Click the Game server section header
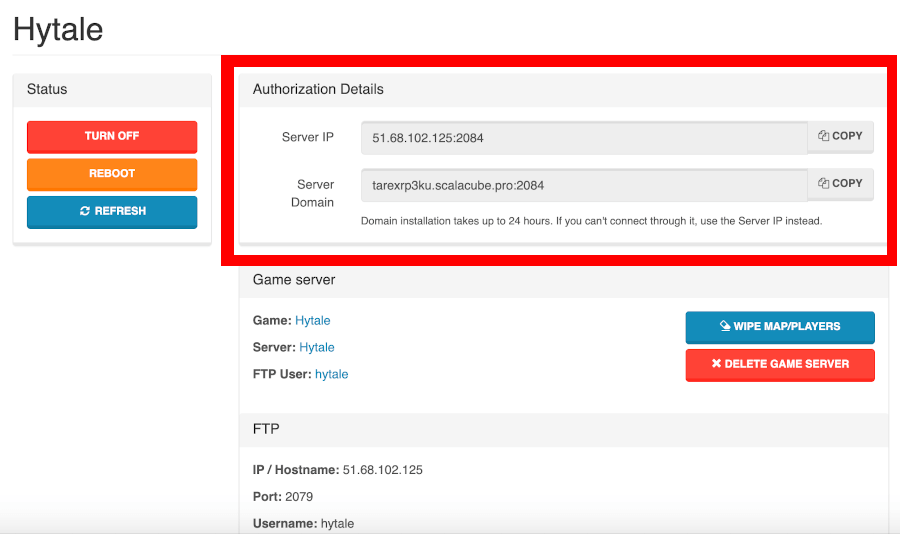The height and width of the screenshot is (534, 900). pyautogui.click(x=294, y=280)
